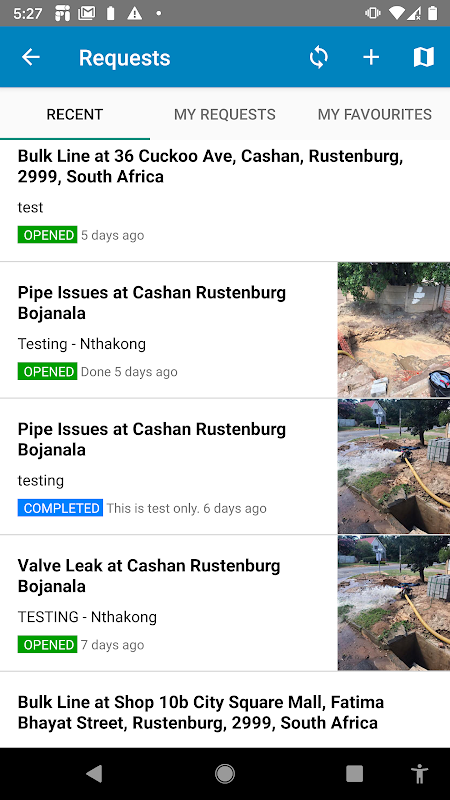Open Bulk Line at 36 Cuckoo Ave request

coord(225,201)
